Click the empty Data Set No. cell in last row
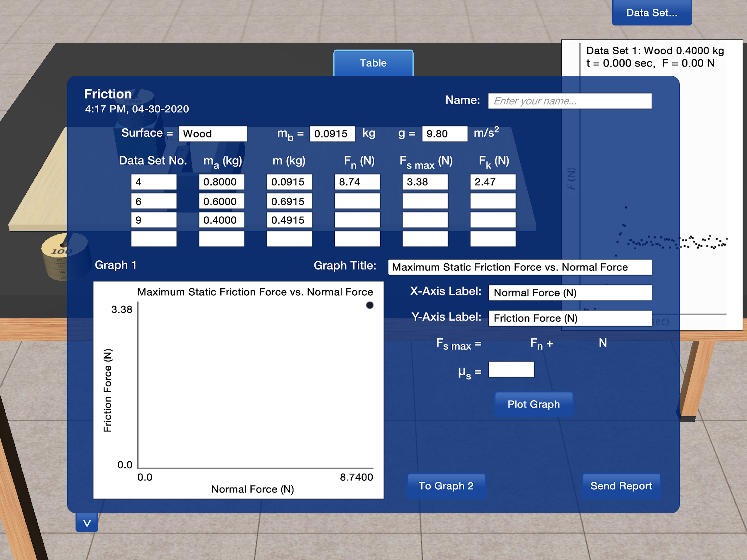Viewport: 747px width, 560px height. point(154,239)
